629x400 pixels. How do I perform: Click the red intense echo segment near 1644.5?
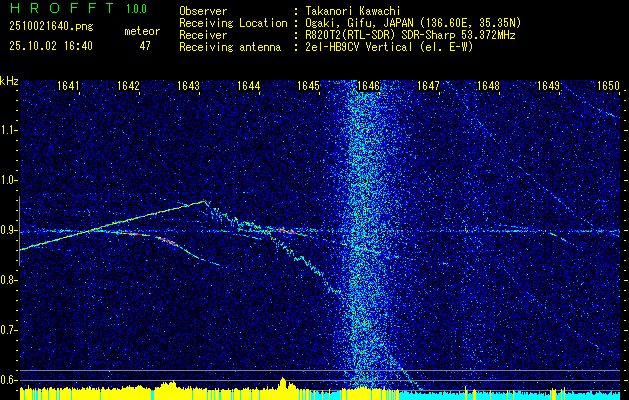[x=287, y=231]
